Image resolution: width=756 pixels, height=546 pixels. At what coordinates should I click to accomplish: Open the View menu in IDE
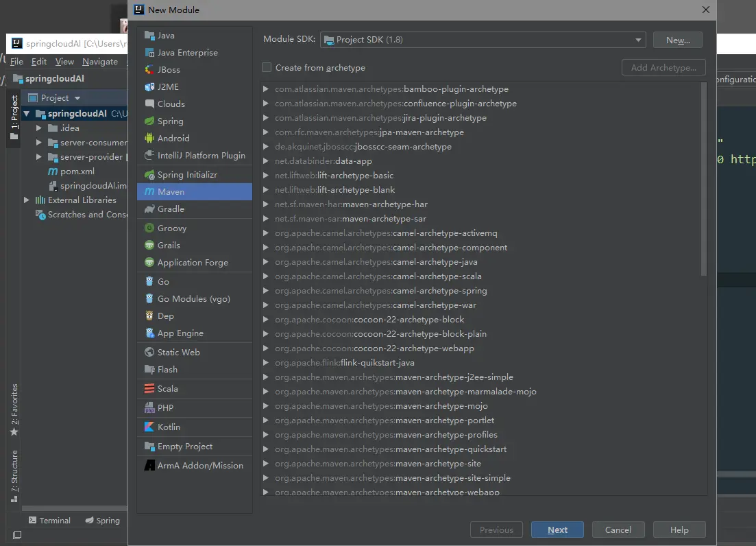tap(64, 61)
